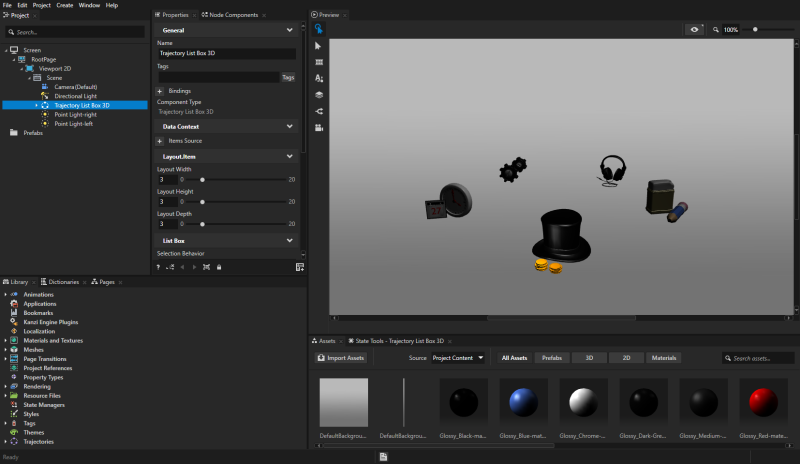Select the arrow pointer tool in Preview

pyautogui.click(x=319, y=46)
